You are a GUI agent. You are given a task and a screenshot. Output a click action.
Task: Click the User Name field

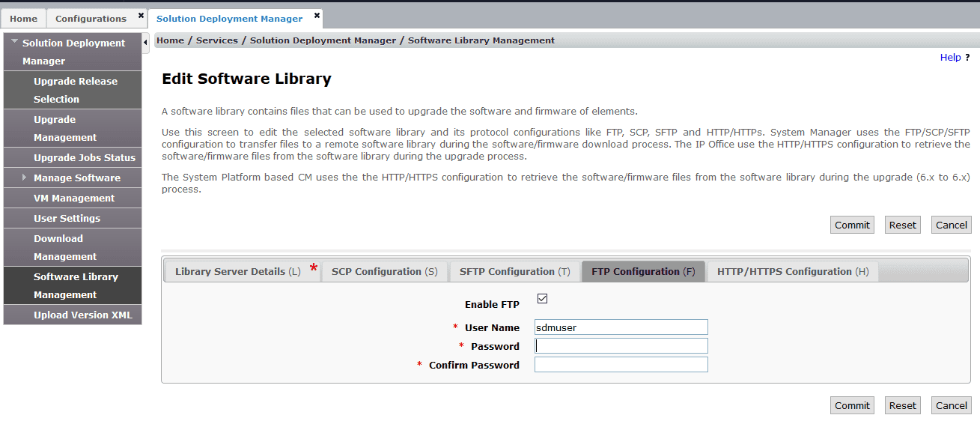tap(621, 327)
